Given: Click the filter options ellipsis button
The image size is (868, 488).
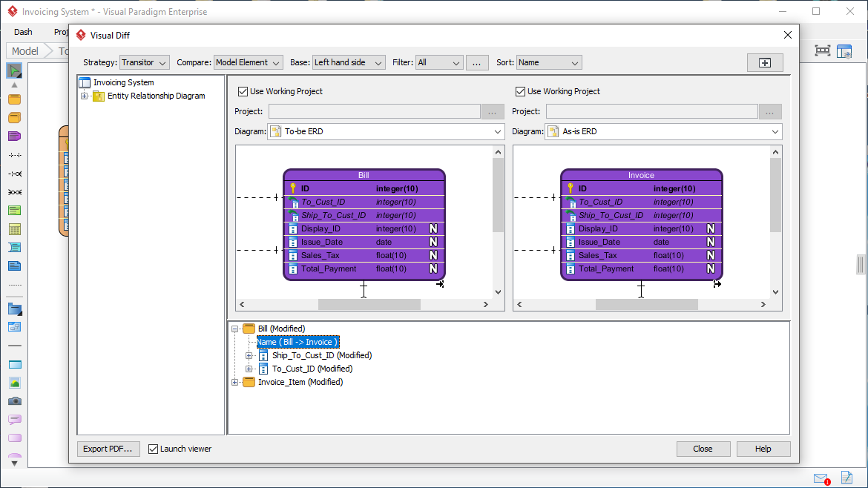Looking at the screenshot, I should (476, 62).
